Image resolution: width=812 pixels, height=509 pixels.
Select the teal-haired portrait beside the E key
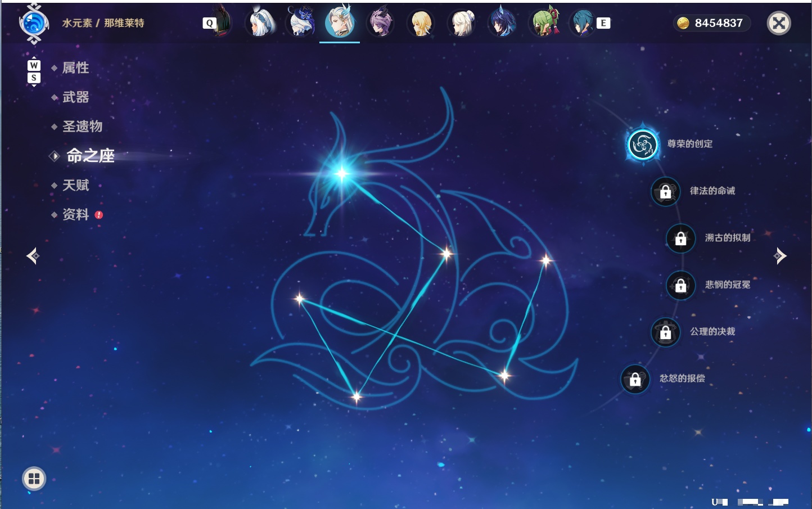583,22
